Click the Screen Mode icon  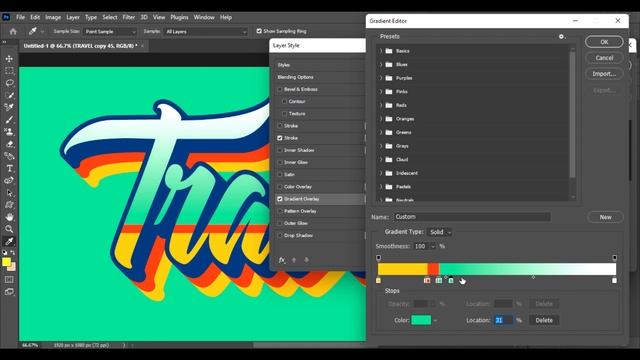click(9, 292)
